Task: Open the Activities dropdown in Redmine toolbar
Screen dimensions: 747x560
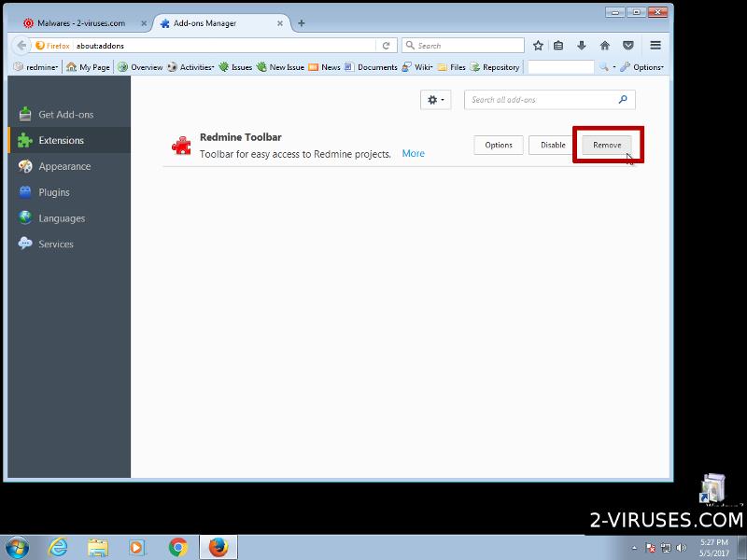Action: coord(196,67)
